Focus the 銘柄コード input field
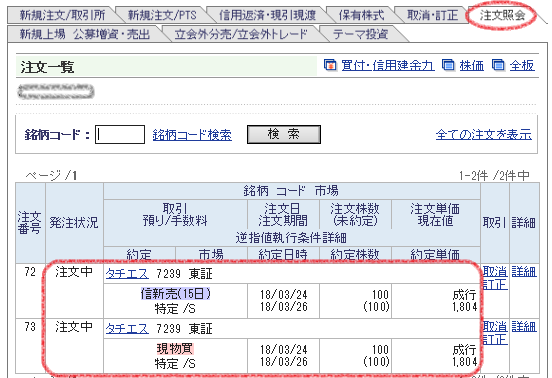Screen dimensions: 552x378 pos(120,134)
